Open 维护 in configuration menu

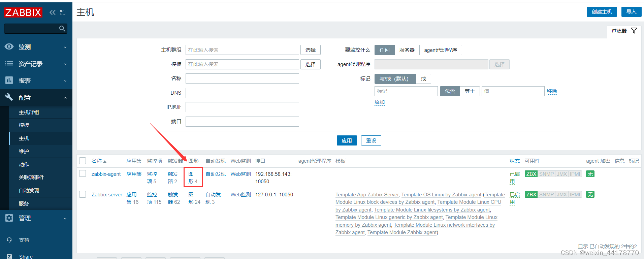pos(41,152)
